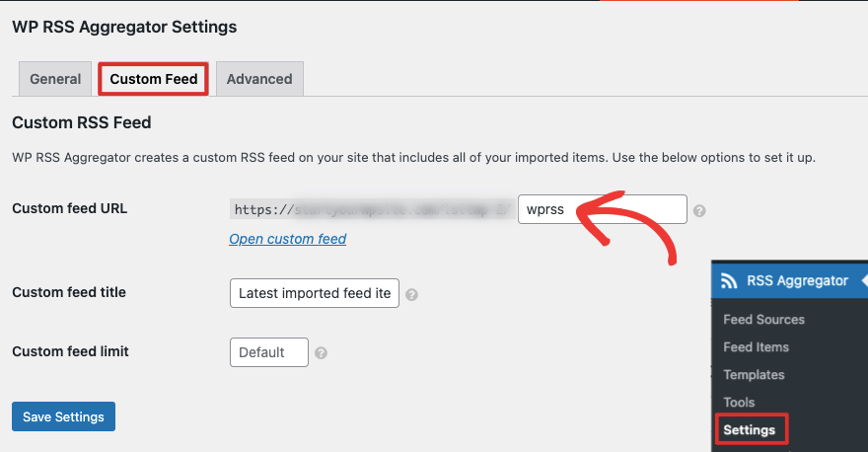Show help tooltip for Custom feed title
Screen dimensions: 868x452
point(411,295)
